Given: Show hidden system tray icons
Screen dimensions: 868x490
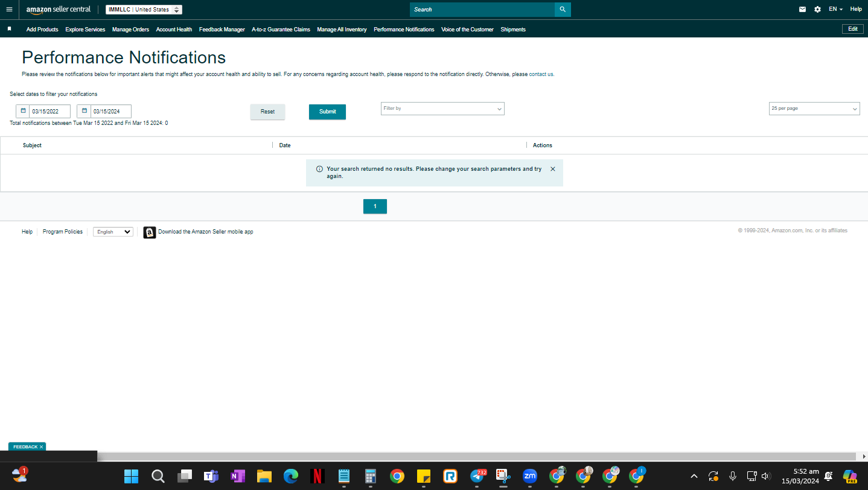Looking at the screenshot, I should point(694,476).
